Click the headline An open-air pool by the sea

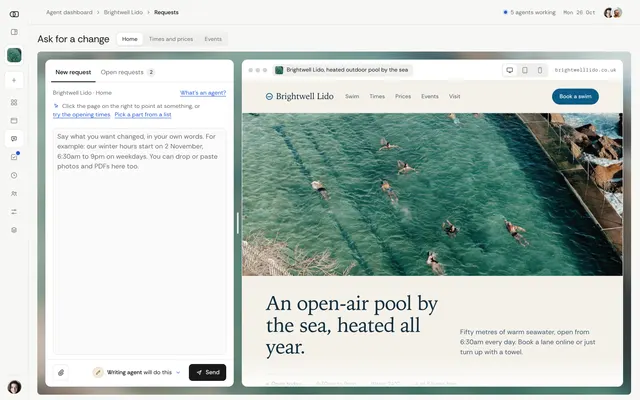[352, 325]
